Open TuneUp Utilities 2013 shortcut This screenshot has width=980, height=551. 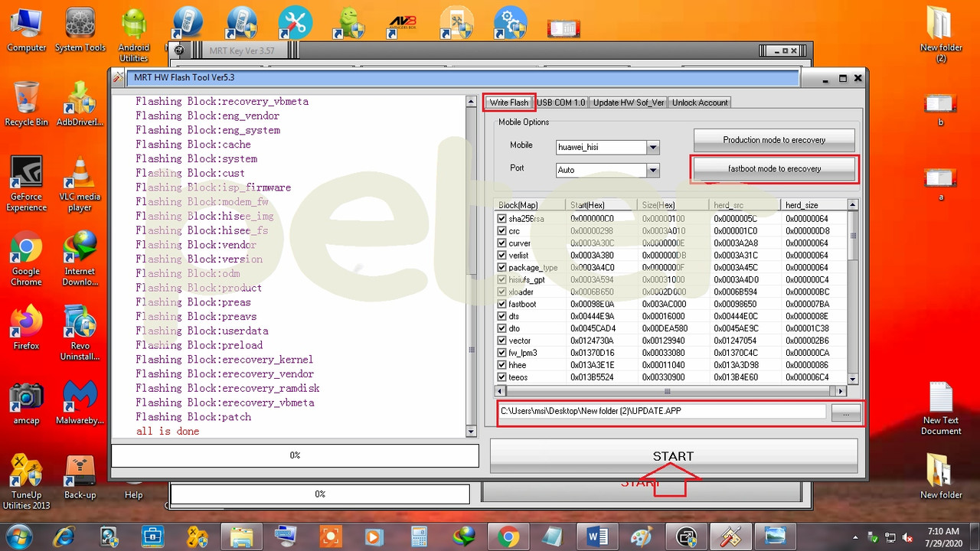tap(26, 482)
